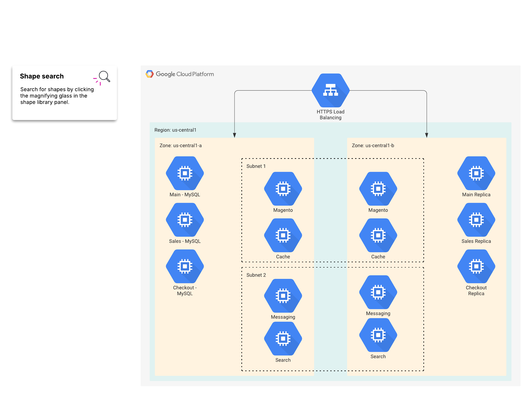
Task: Click the Zone: us-central1-b label
Action: 373,145
